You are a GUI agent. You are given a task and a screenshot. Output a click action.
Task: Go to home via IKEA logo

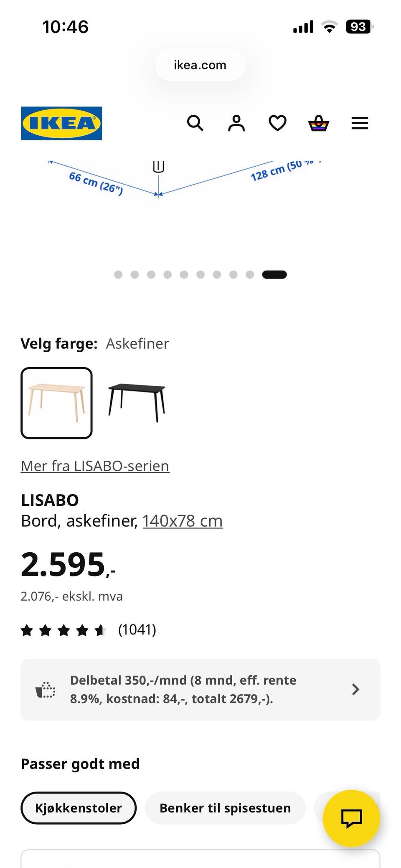point(61,123)
